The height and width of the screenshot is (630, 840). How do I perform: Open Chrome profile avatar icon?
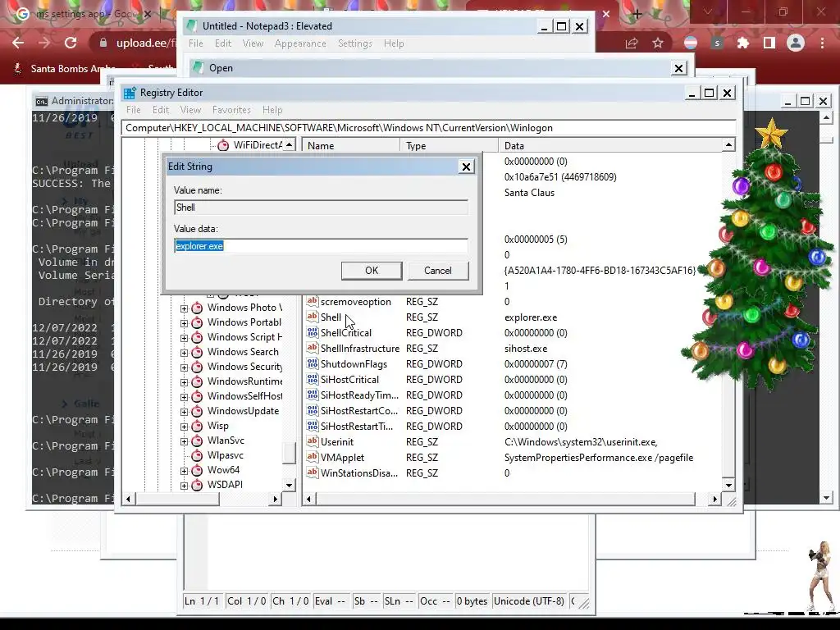pos(796,43)
